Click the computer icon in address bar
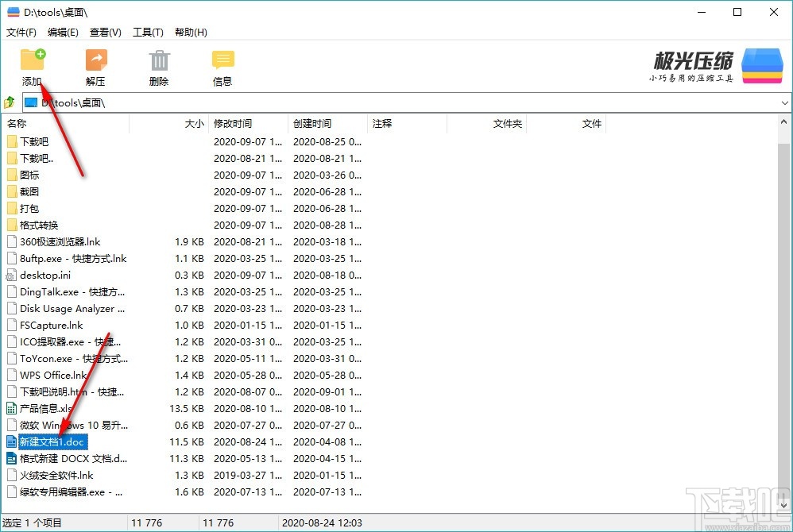 tap(31, 102)
